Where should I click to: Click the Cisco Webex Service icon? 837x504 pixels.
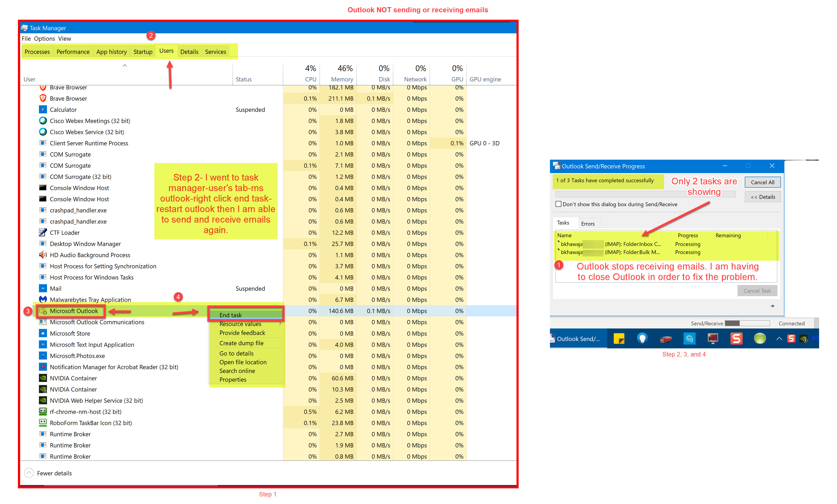point(43,132)
